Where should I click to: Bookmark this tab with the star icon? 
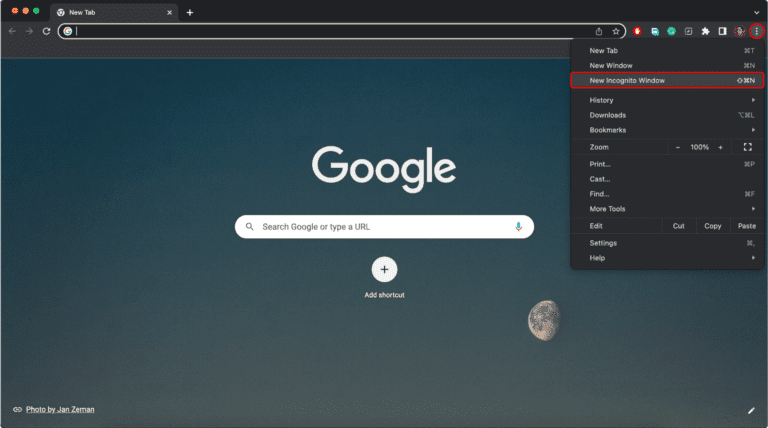pyautogui.click(x=616, y=31)
